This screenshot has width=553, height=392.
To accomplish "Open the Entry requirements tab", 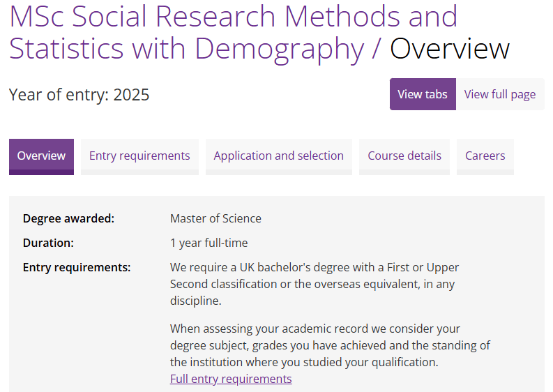I will (139, 157).
